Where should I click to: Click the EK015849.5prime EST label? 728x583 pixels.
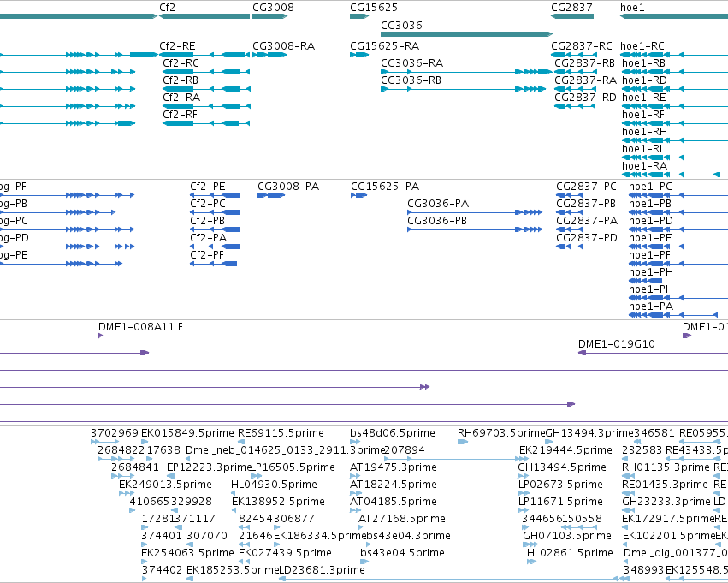[x=187, y=433]
